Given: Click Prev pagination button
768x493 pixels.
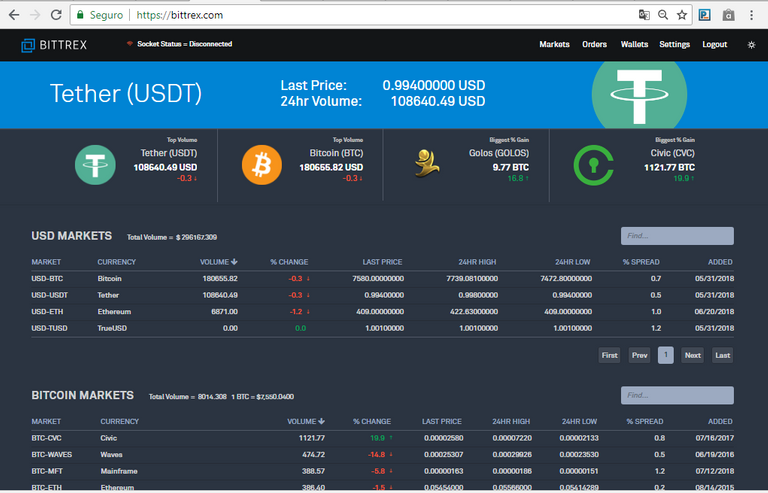Looking at the screenshot, I should [x=639, y=355].
